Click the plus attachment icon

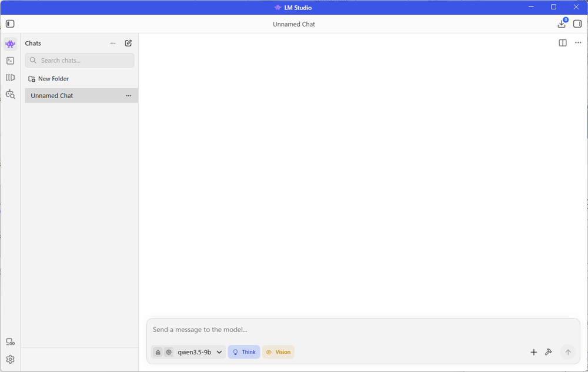click(534, 352)
